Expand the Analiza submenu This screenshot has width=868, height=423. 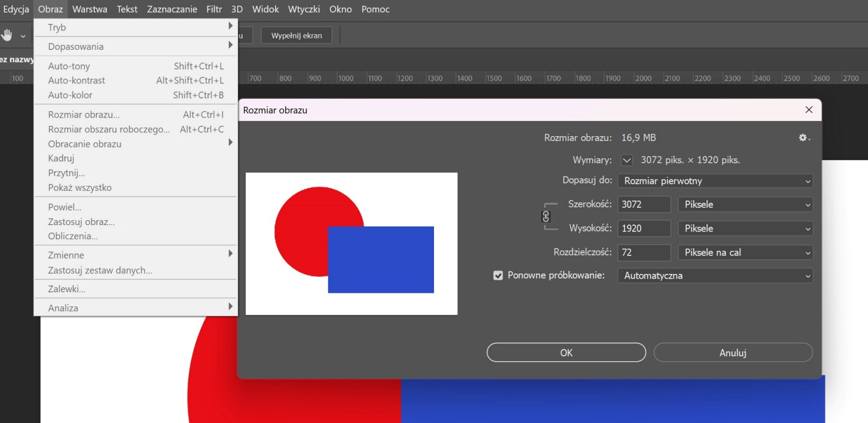pyautogui.click(x=136, y=307)
